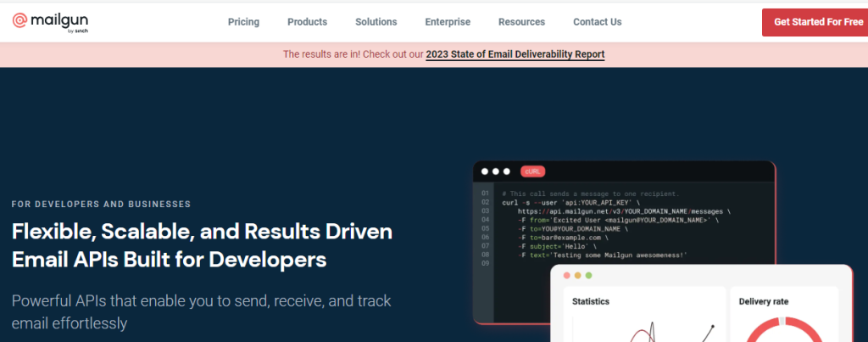Open 2023 State of Email Deliverability Report
868x342 pixels.
pyautogui.click(x=515, y=54)
